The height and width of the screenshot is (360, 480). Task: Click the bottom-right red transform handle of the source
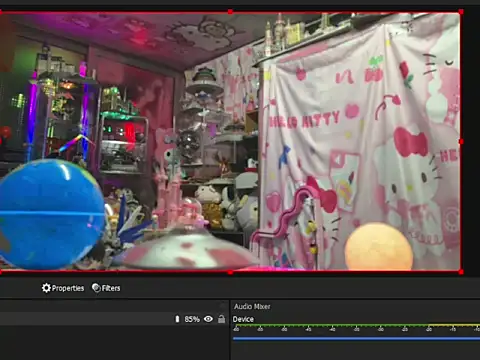pos(461,272)
